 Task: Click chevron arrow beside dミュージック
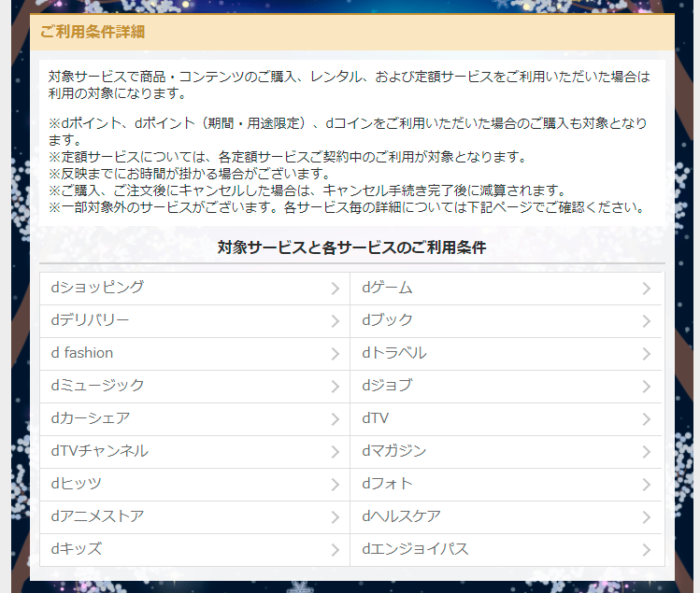coord(336,387)
